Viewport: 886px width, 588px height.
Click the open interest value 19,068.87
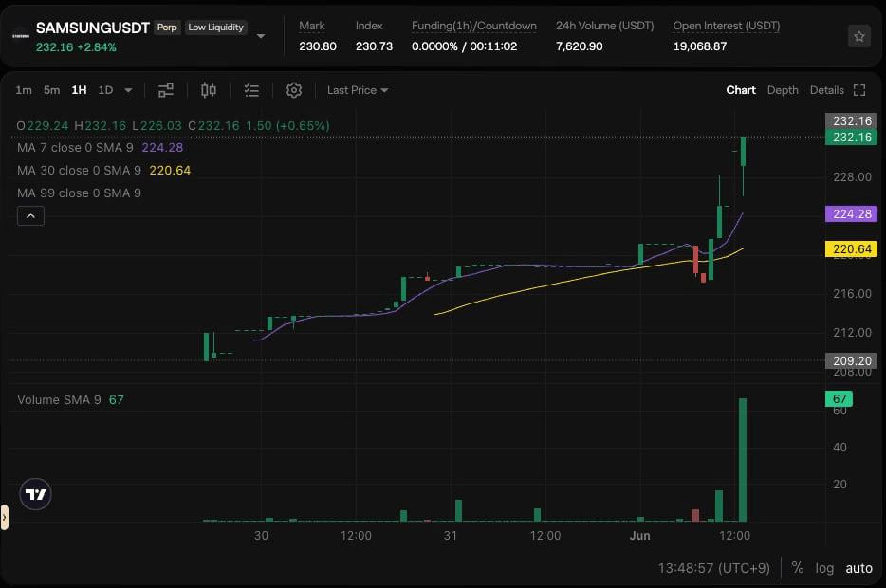coord(699,46)
